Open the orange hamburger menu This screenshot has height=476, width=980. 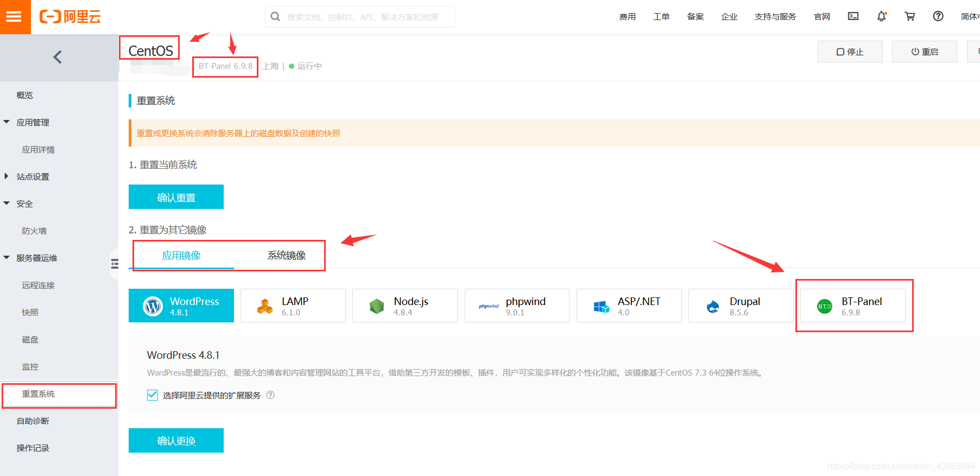[15, 17]
